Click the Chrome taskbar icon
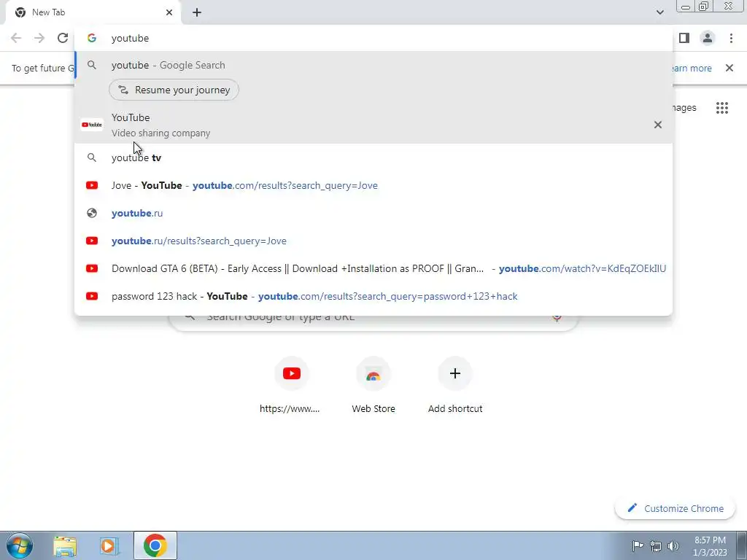The width and height of the screenshot is (747, 560). [155, 545]
